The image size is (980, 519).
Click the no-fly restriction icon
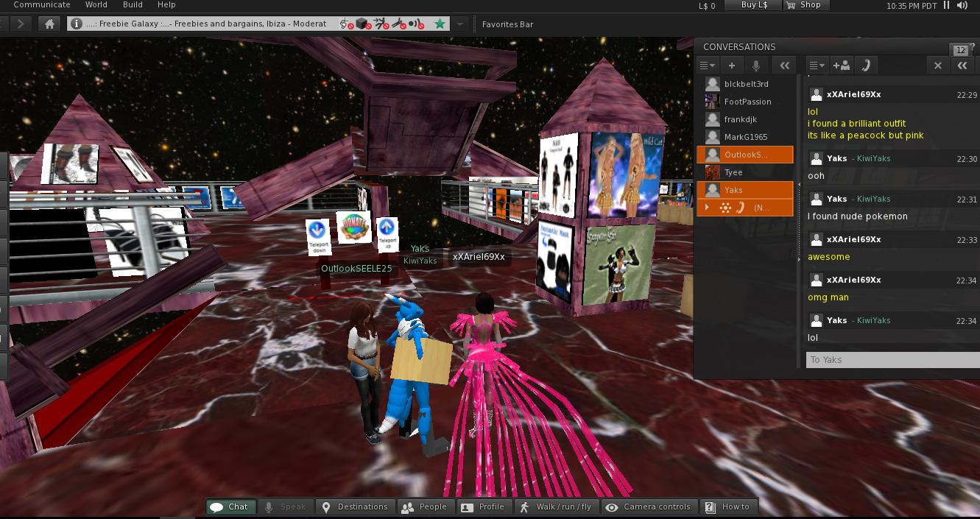398,24
